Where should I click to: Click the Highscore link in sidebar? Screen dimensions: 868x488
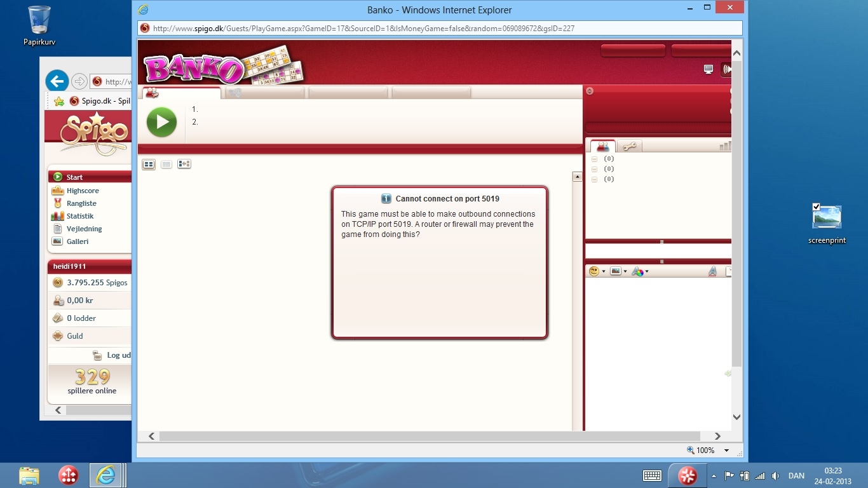(82, 191)
